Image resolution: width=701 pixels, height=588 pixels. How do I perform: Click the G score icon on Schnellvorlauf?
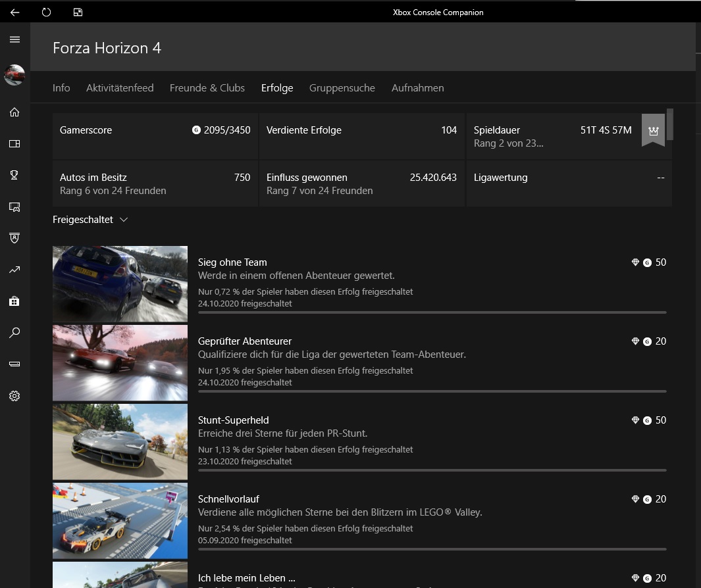tap(647, 499)
